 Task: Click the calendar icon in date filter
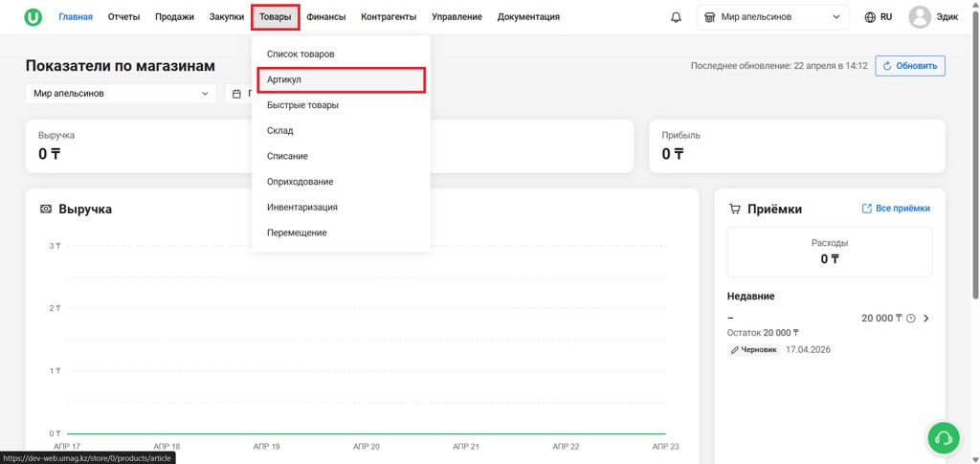[x=237, y=94]
